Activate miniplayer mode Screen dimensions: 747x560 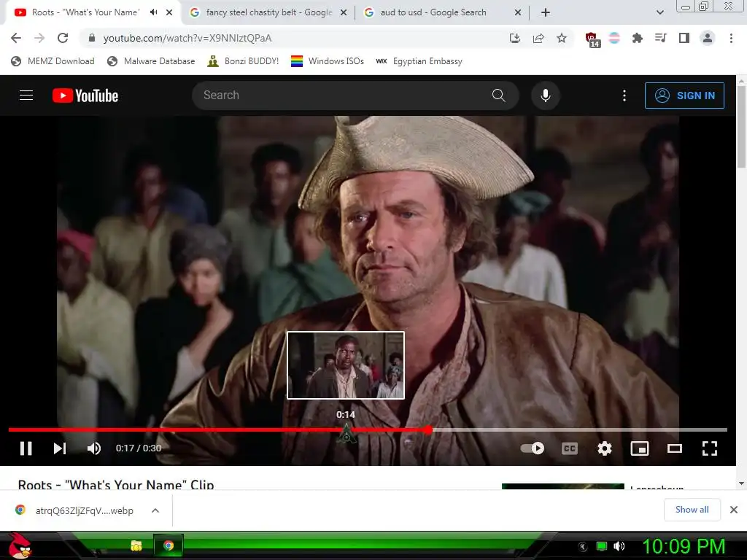(x=639, y=448)
